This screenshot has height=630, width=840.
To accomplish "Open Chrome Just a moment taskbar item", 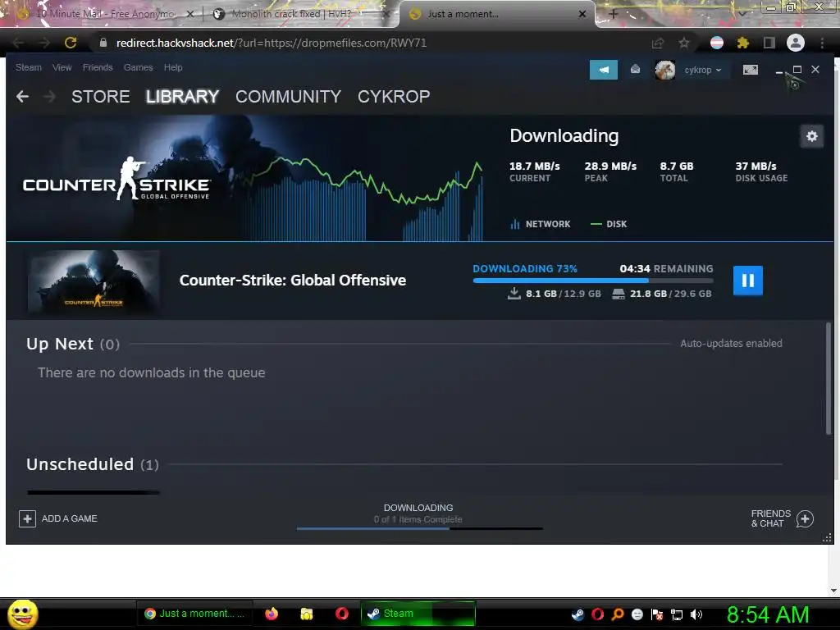I will pyautogui.click(x=194, y=614).
